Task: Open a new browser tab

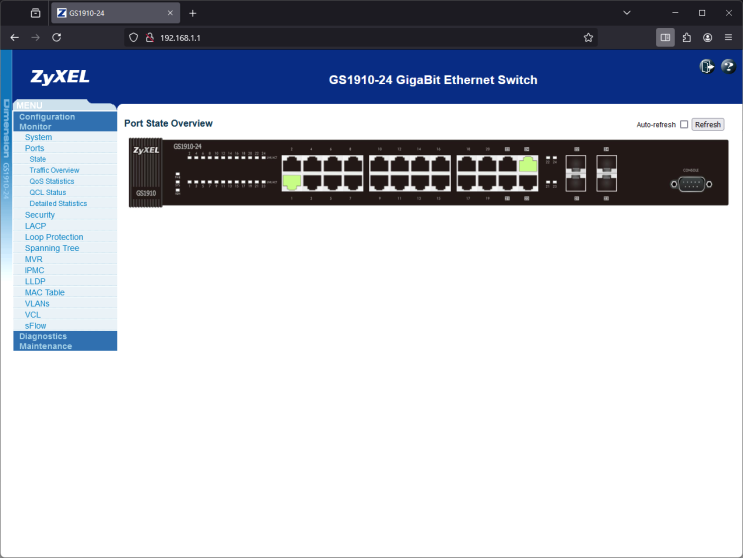Action: click(x=192, y=13)
